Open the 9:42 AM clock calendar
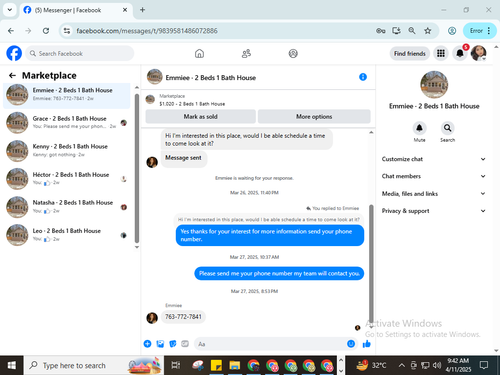 [458, 365]
